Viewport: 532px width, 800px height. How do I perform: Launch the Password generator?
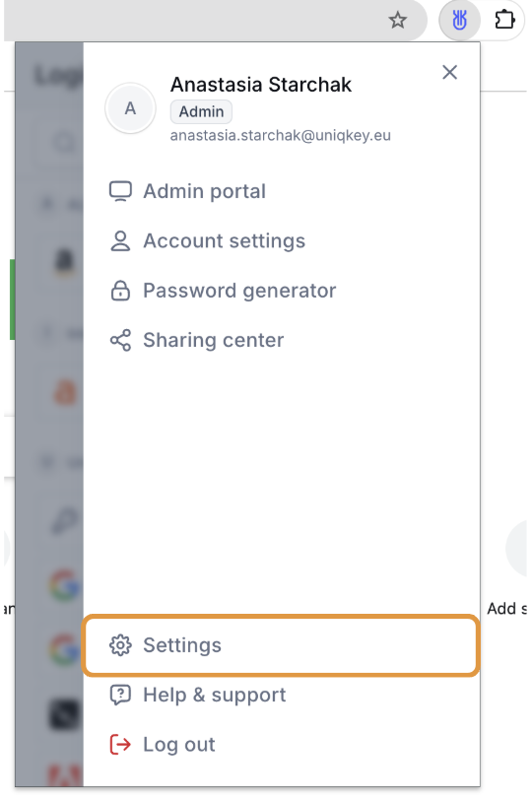pos(239,291)
